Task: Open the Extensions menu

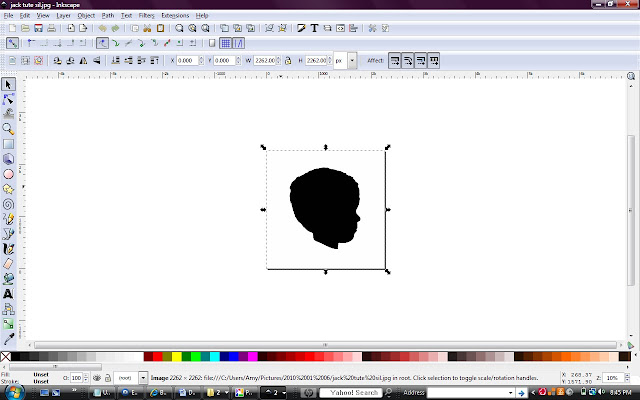Action: tap(175, 16)
